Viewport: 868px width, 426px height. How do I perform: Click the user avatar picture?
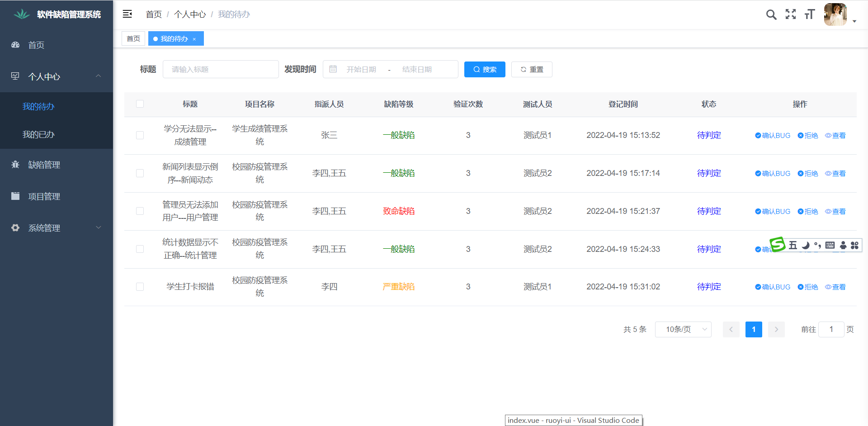[x=835, y=14]
